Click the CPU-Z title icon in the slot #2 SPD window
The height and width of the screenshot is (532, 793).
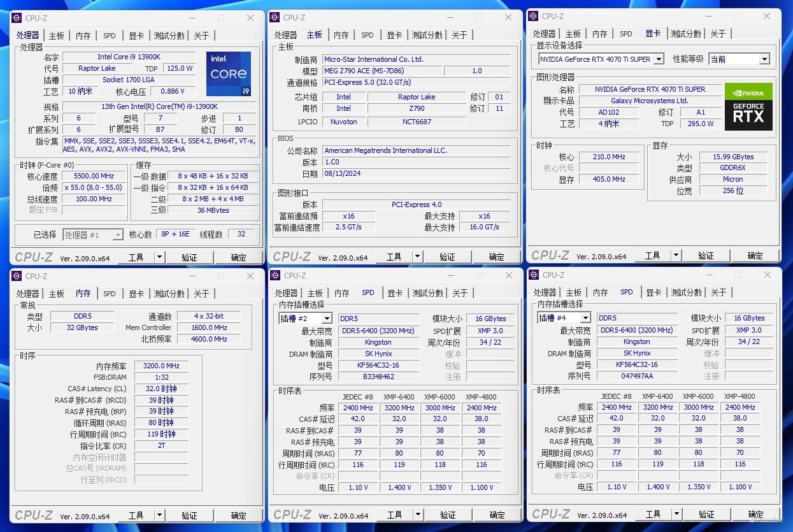click(276, 276)
